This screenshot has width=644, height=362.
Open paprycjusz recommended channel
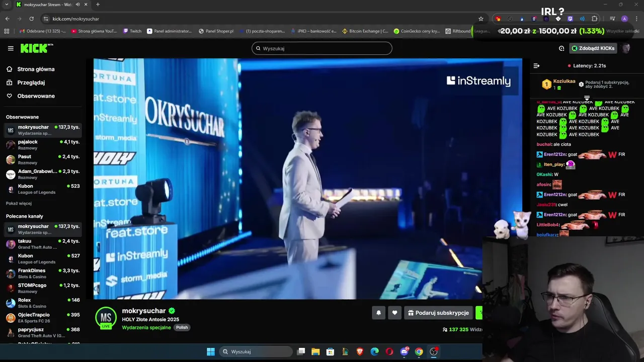(x=42, y=332)
